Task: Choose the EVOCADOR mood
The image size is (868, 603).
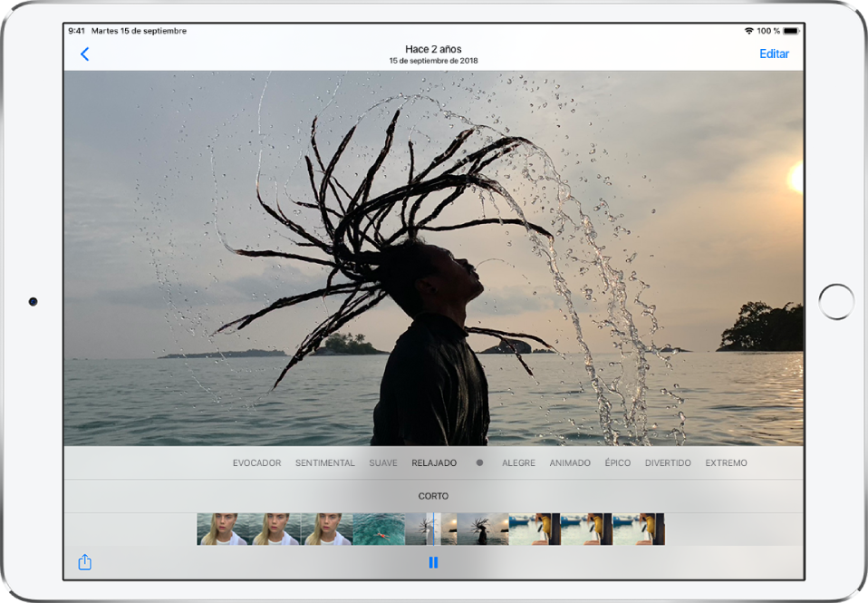Action: point(256,463)
